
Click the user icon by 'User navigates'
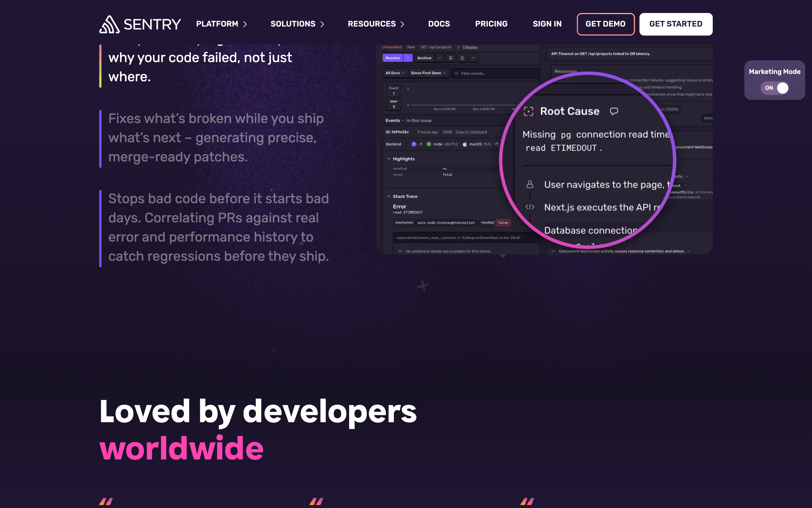point(530,184)
